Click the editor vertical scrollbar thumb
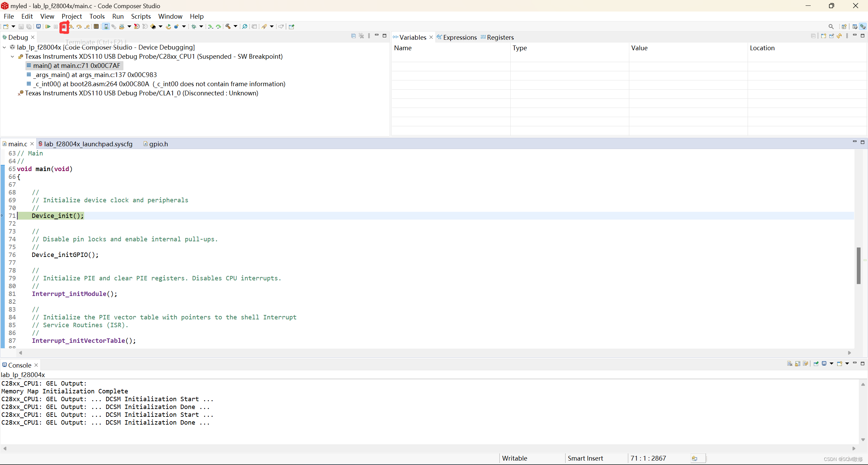This screenshot has height=465, width=868. (x=858, y=265)
